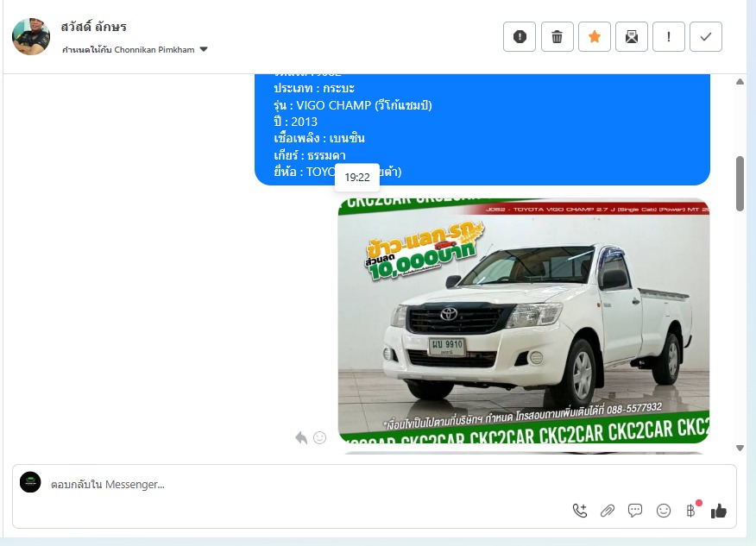
Task: Open saved replies speech bubble icon
Action: coord(635,511)
